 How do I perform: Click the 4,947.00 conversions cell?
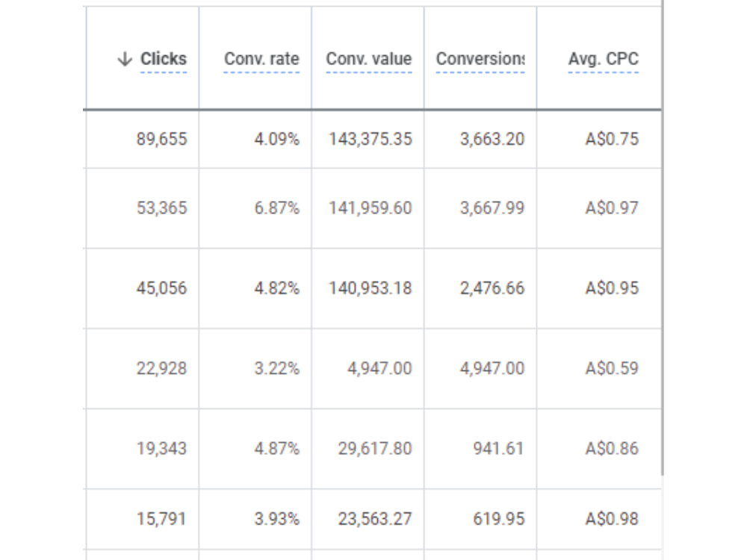(480, 368)
